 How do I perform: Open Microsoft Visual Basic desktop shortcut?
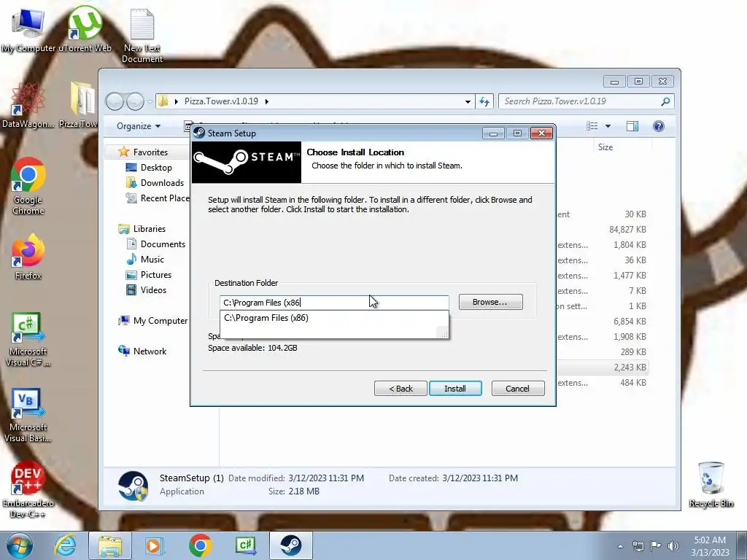pyautogui.click(x=28, y=415)
